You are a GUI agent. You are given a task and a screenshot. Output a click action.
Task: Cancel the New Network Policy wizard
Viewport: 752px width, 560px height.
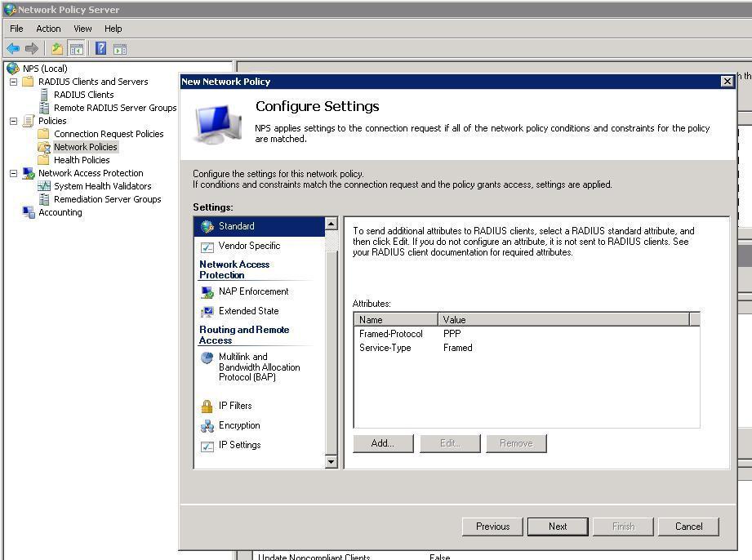[688, 527]
